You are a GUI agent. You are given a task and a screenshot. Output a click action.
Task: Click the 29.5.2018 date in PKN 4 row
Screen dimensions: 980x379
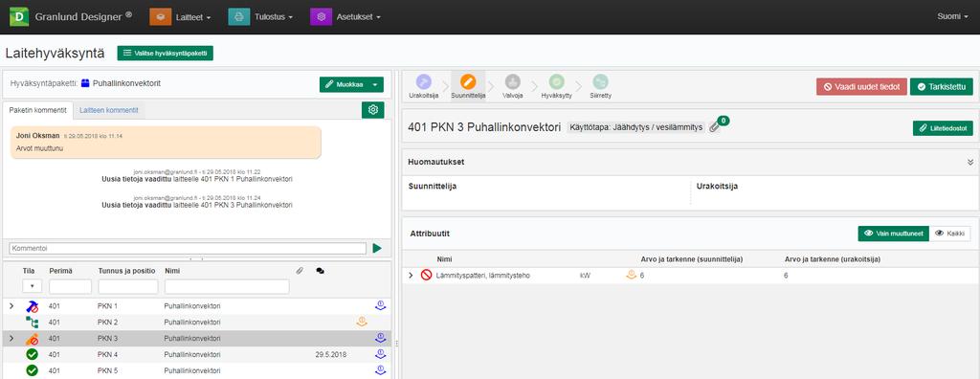pyautogui.click(x=331, y=355)
